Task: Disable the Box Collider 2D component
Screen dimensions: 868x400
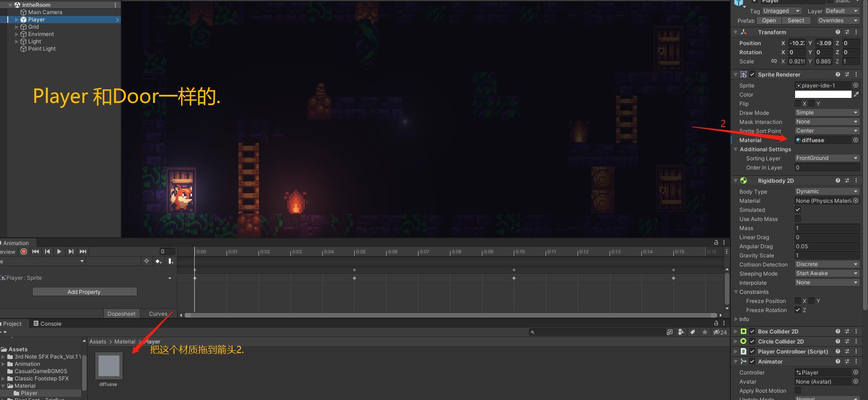Action: click(x=753, y=331)
